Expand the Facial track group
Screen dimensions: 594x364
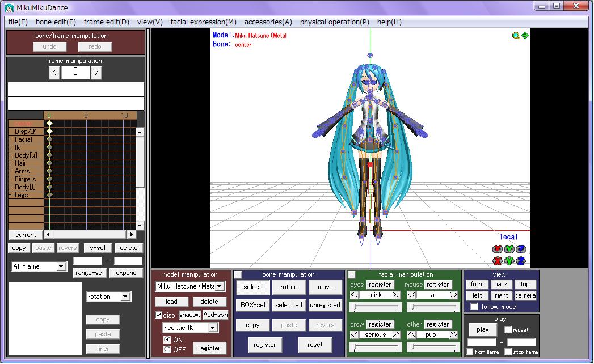(x=10, y=139)
